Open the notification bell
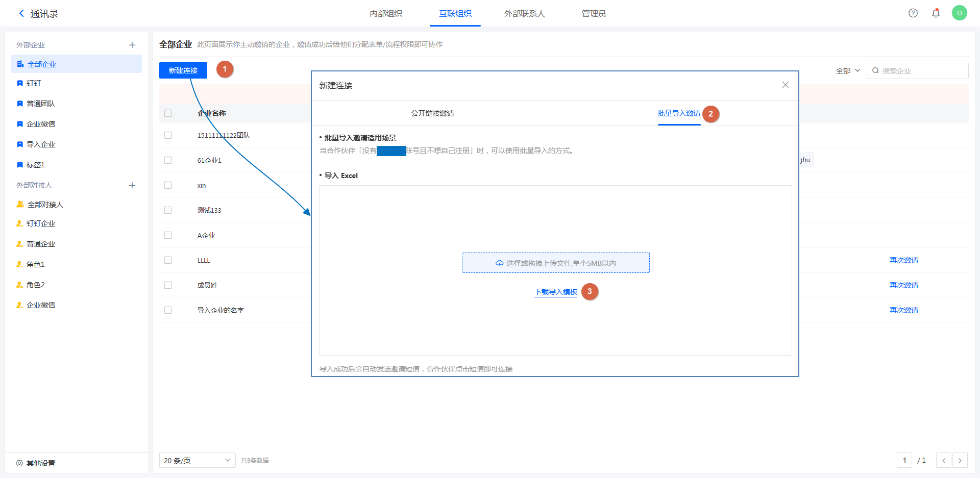The width and height of the screenshot is (980, 478). tap(936, 13)
